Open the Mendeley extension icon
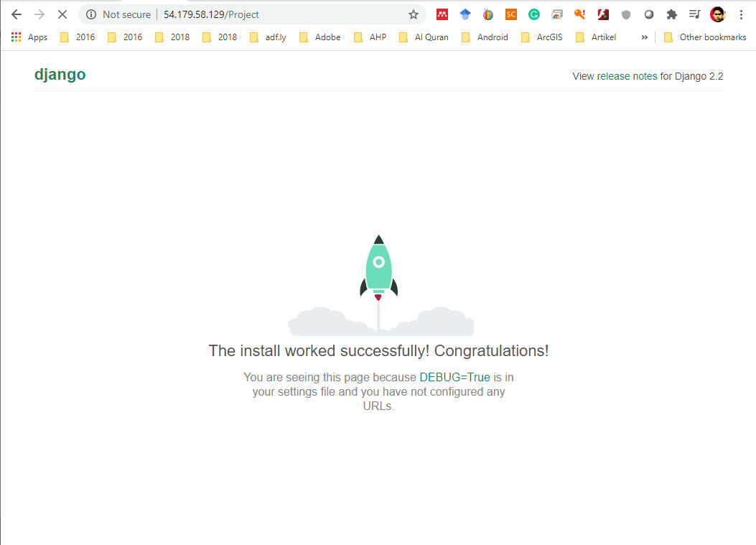Image resolution: width=756 pixels, height=545 pixels. pyautogui.click(x=442, y=14)
